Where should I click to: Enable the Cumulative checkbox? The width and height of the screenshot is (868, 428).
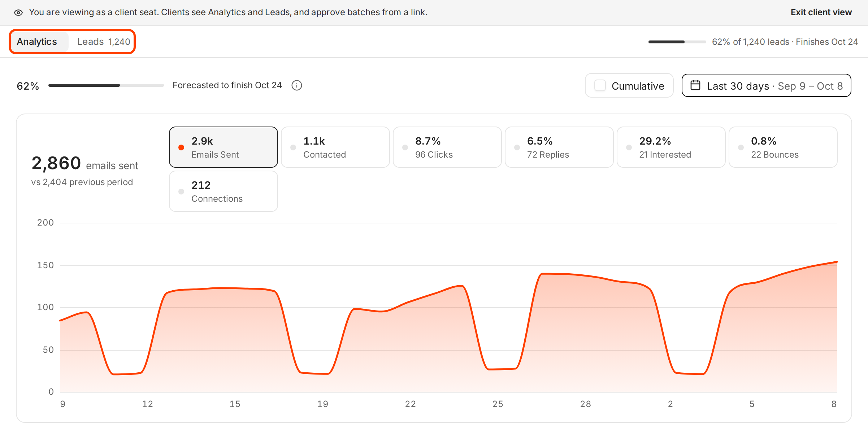(x=600, y=86)
